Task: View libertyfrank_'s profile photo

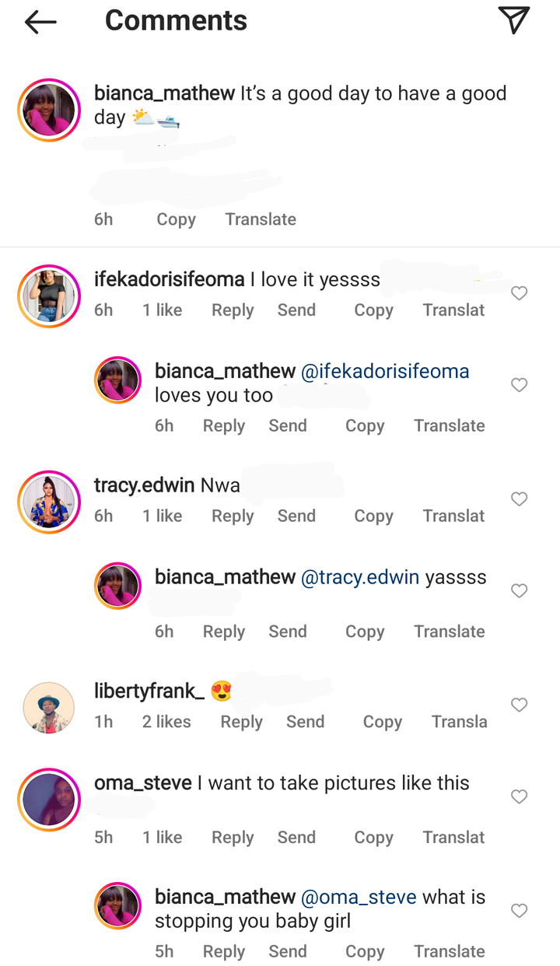Action: [x=49, y=708]
